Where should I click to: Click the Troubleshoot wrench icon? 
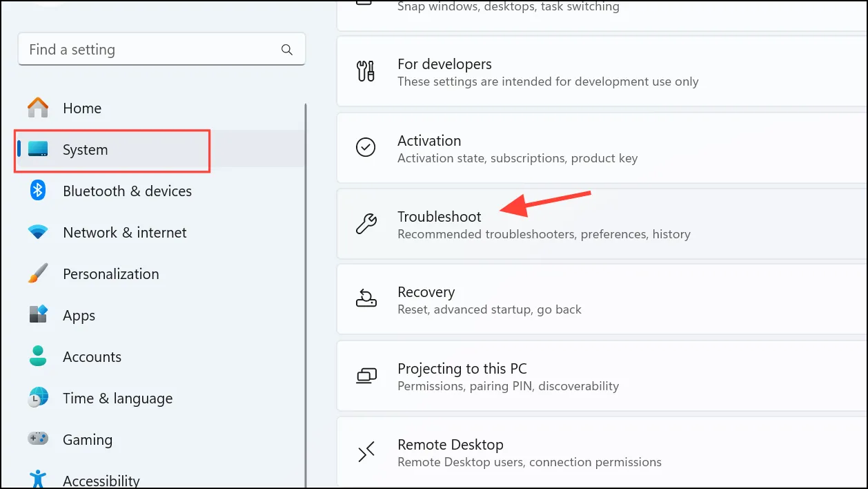(366, 224)
